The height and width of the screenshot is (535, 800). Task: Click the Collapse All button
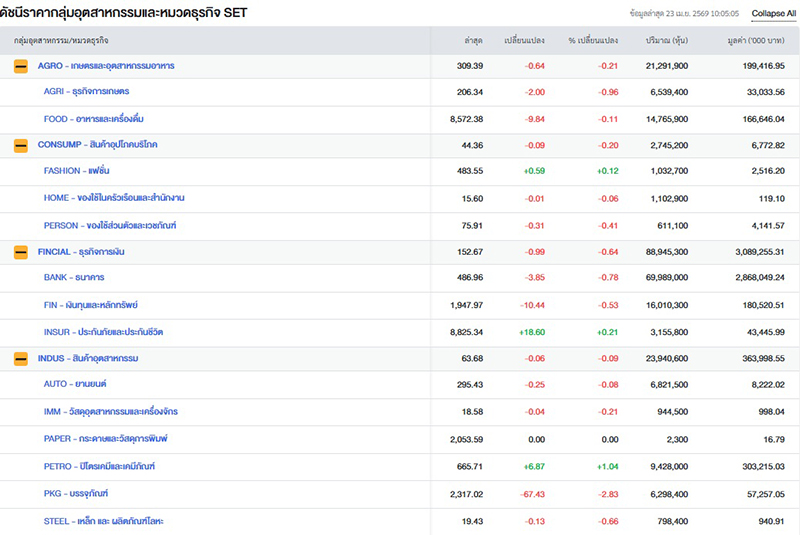click(775, 13)
